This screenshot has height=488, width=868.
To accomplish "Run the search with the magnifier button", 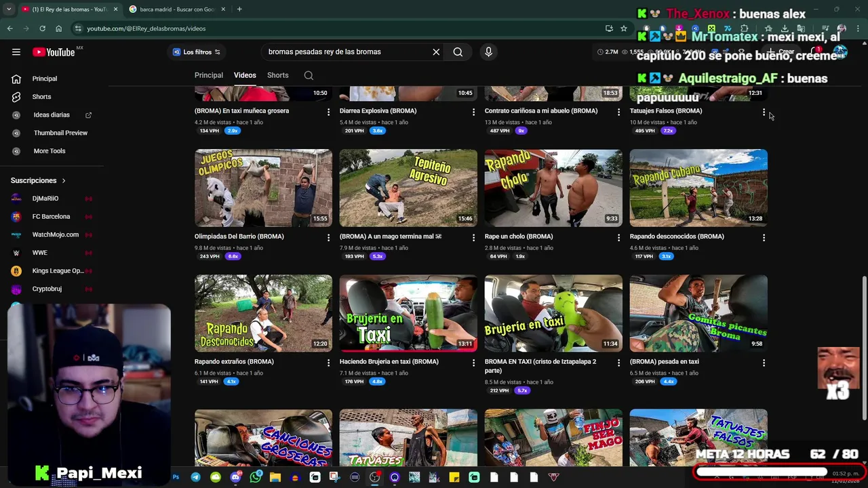I will click(458, 52).
